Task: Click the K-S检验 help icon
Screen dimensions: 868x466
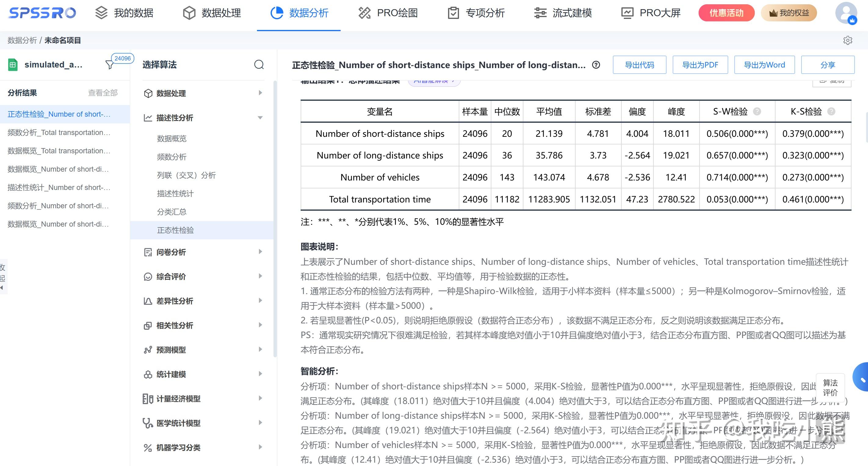Action: [x=831, y=111]
